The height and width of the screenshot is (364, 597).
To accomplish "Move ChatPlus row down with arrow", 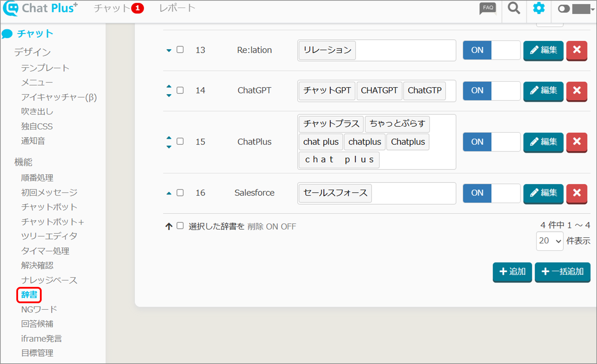I will click(169, 147).
